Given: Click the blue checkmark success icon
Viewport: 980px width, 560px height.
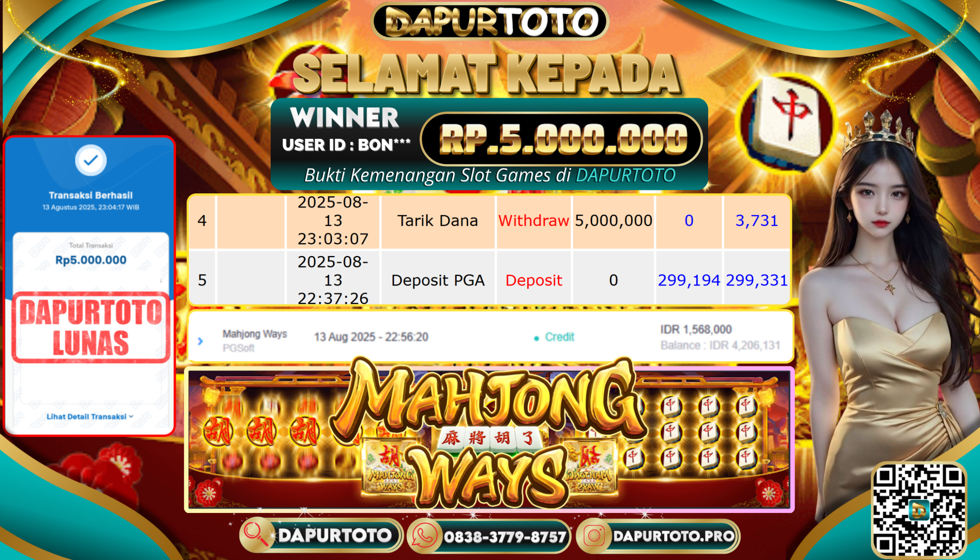Looking at the screenshot, I should click(91, 160).
